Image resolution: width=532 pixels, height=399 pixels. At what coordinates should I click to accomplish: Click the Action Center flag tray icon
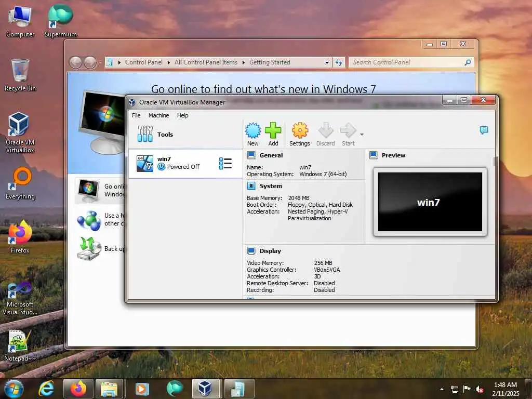click(467, 389)
